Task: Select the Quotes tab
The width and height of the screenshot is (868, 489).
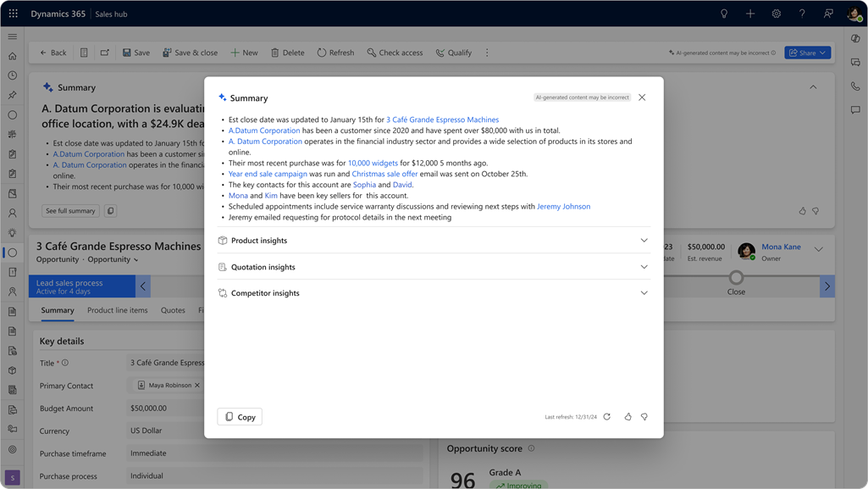Action: (x=173, y=310)
